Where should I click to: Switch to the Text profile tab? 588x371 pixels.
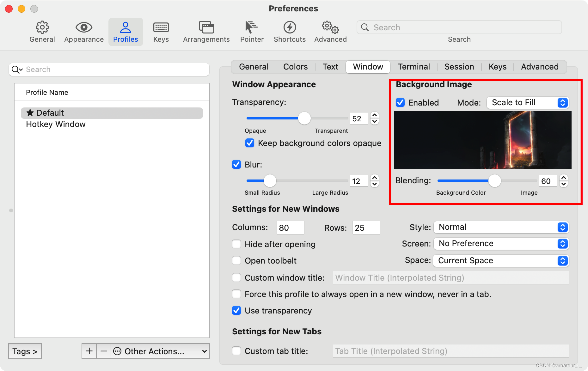(330, 67)
